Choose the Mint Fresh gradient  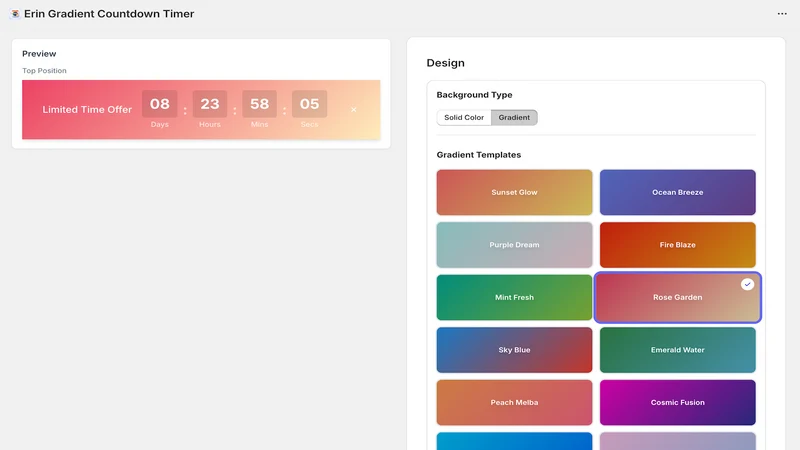[514, 297]
